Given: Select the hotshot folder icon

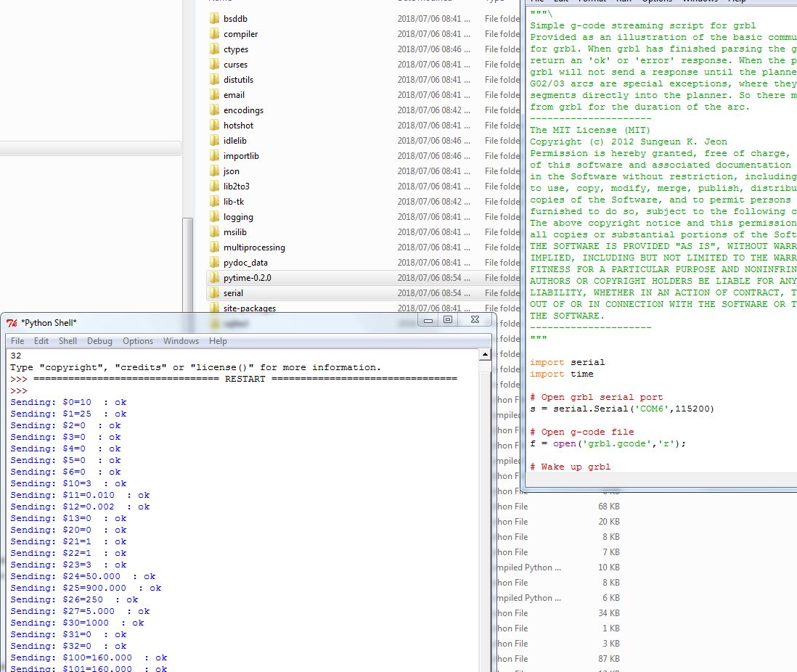Looking at the screenshot, I should coord(215,126).
